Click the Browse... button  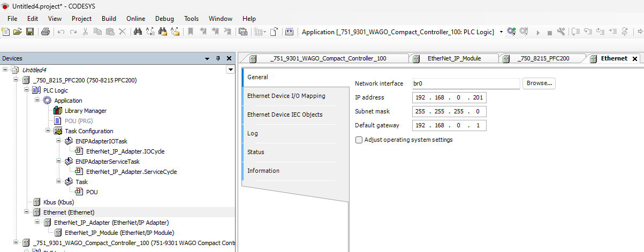(539, 83)
